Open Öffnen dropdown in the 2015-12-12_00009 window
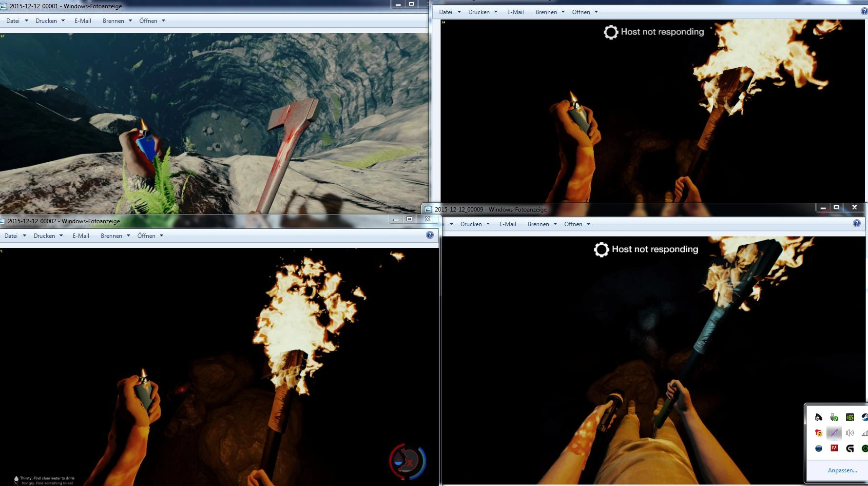868x486 pixels. [x=578, y=224]
